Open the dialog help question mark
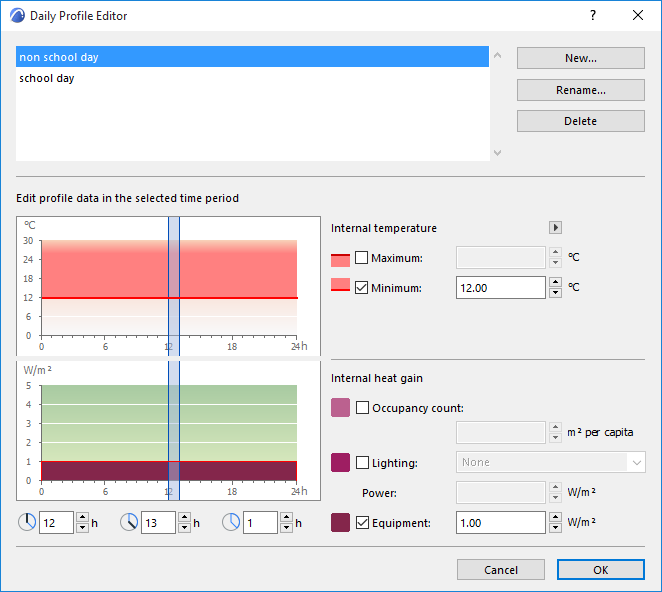Image resolution: width=662 pixels, height=592 pixels. 593,16
